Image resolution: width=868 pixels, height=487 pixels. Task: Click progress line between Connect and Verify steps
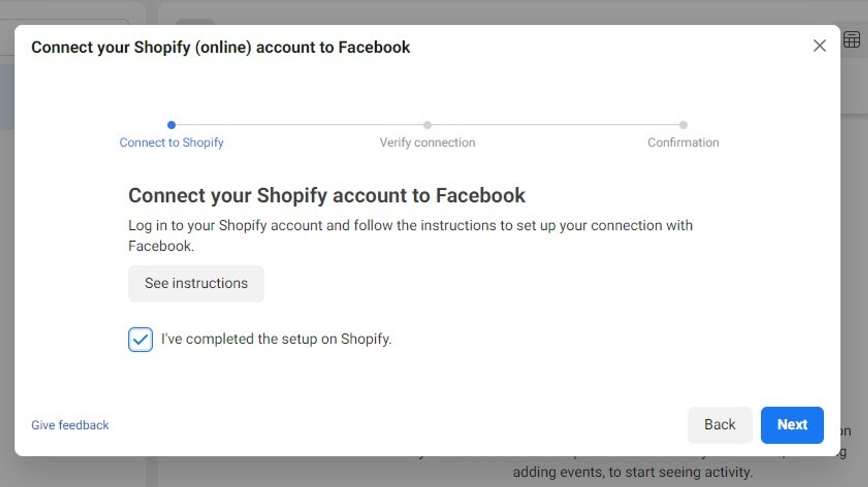click(x=299, y=125)
